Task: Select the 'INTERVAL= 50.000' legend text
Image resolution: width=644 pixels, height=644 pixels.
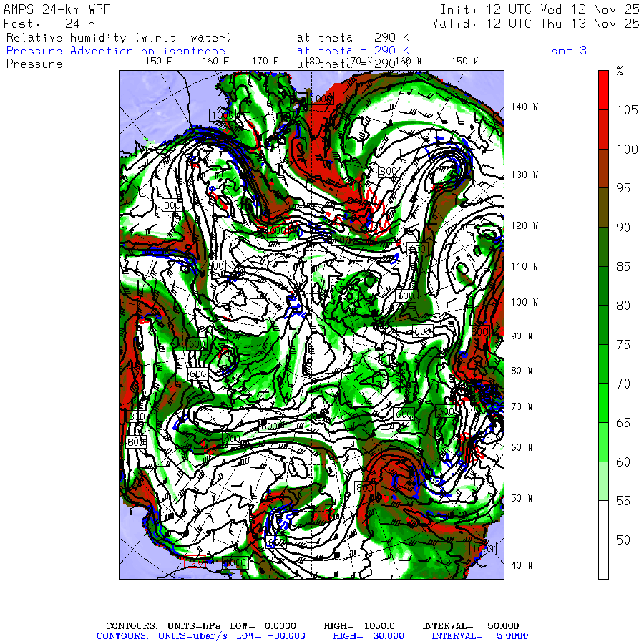Action: [471, 626]
